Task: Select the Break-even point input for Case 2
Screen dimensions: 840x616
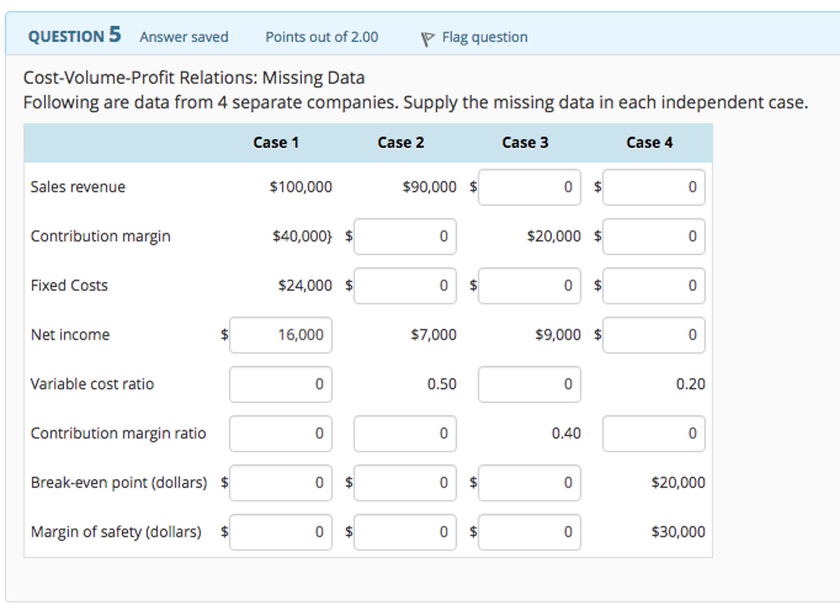Action: pyautogui.click(x=404, y=483)
